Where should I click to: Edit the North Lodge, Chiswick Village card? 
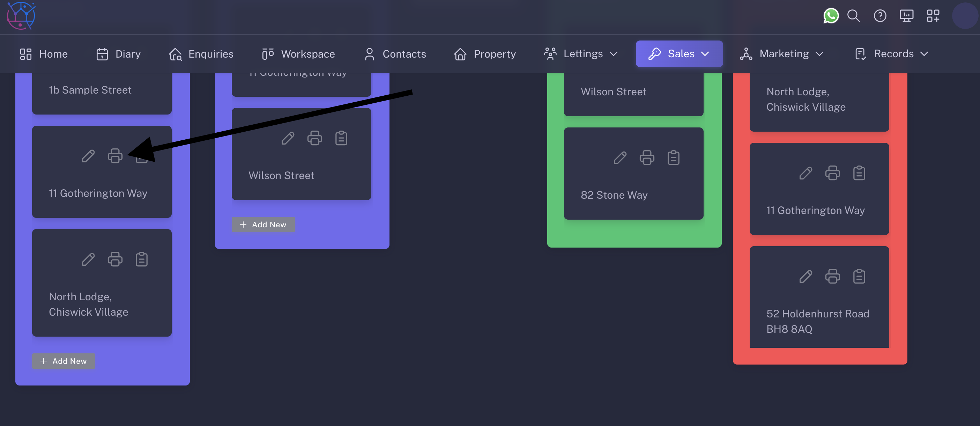coord(88,259)
